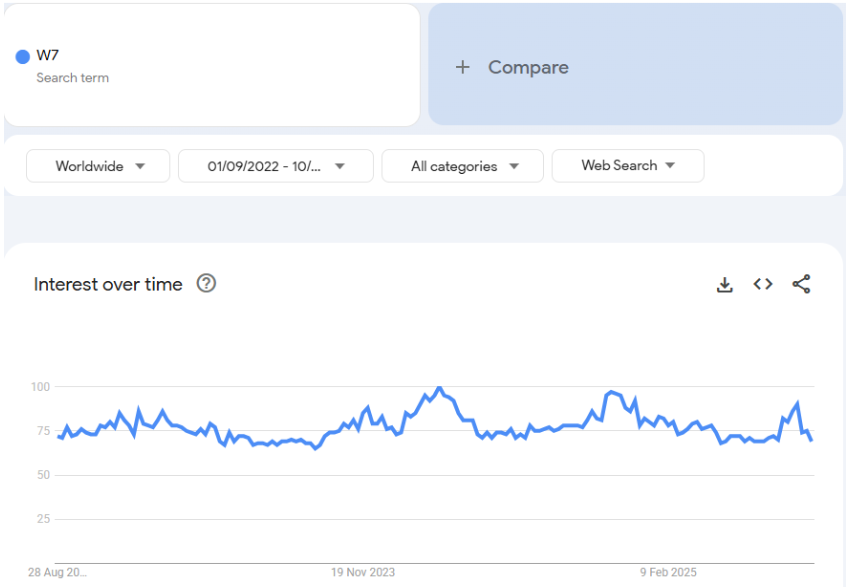Expand the 01/09/2022 date range dropdown
This screenshot has height=587, width=846.
click(x=276, y=166)
